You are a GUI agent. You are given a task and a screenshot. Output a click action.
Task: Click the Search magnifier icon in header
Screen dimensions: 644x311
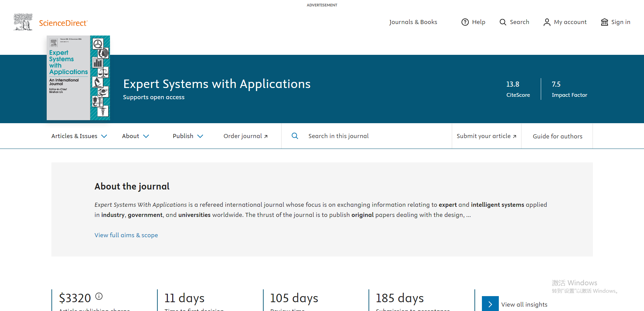[x=503, y=22]
